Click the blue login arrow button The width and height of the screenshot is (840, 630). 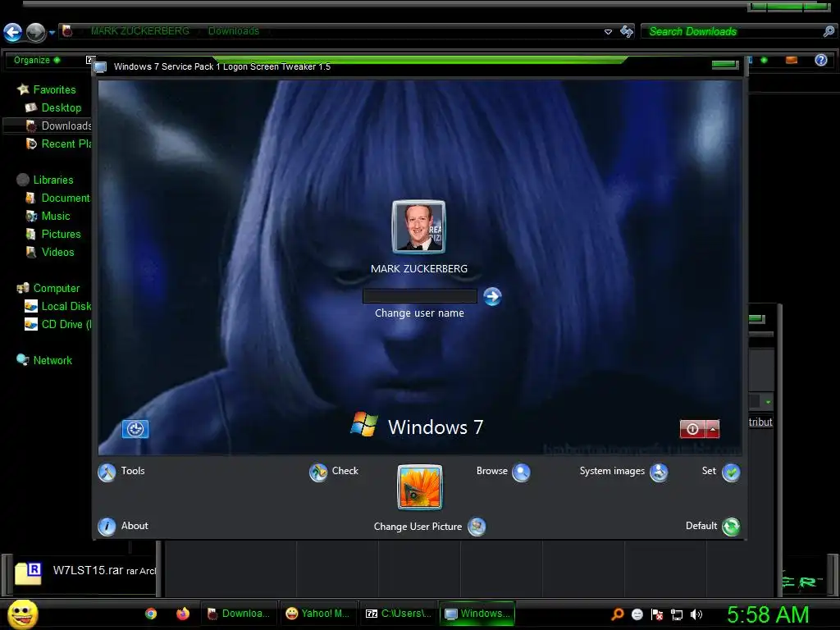pyautogui.click(x=492, y=296)
